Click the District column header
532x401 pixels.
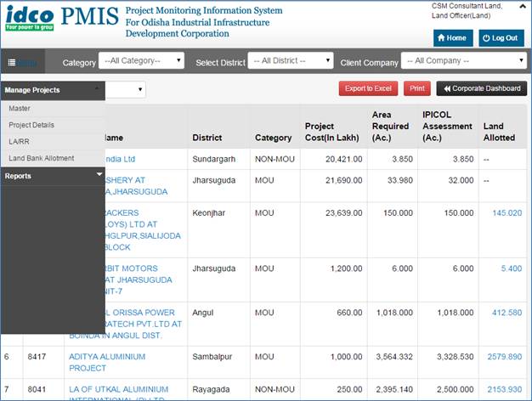(207, 138)
